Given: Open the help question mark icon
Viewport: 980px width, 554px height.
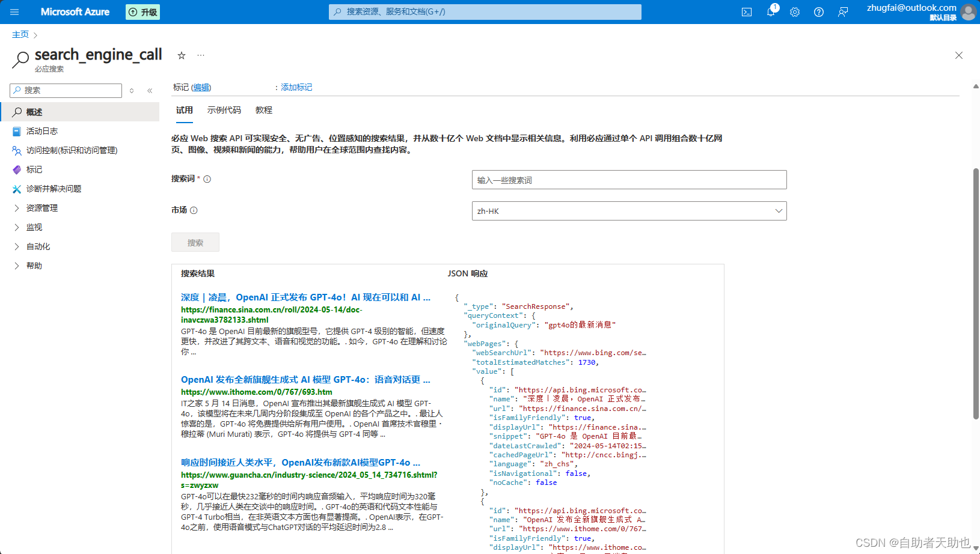Looking at the screenshot, I should (x=819, y=12).
